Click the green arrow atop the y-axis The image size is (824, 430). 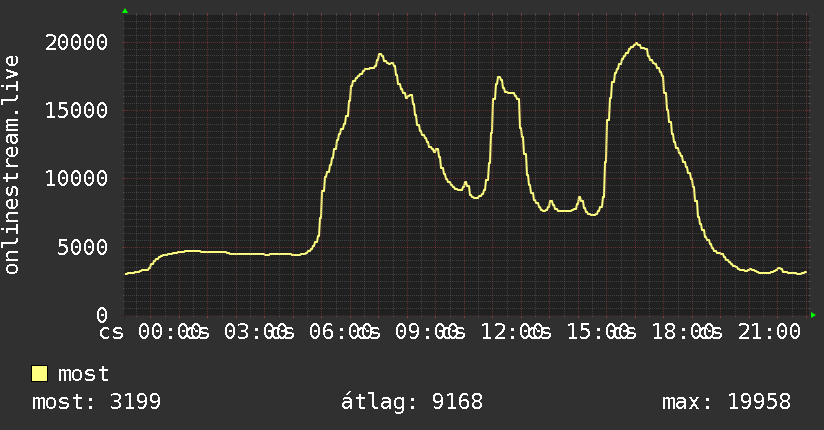coord(125,11)
